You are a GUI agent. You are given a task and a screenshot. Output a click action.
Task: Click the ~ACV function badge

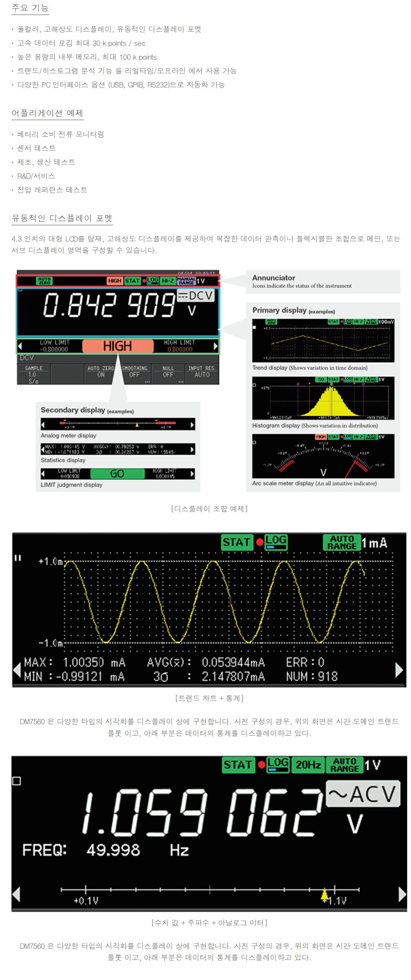(363, 794)
